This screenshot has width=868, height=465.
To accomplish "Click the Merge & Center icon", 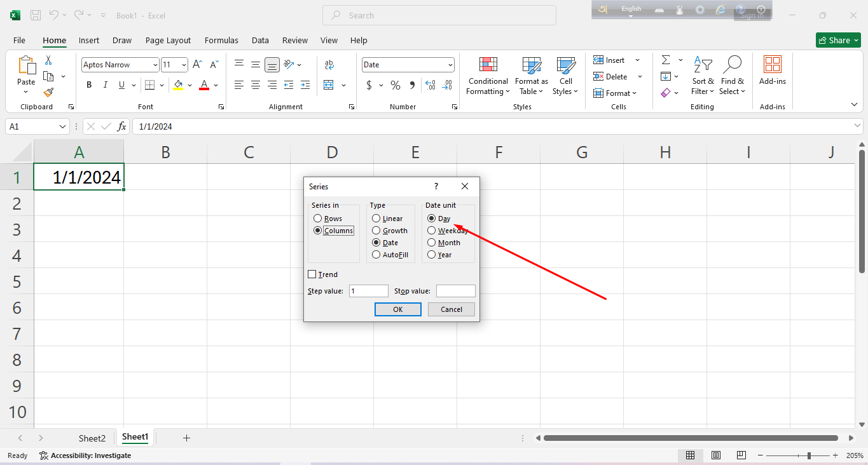I will [329, 85].
